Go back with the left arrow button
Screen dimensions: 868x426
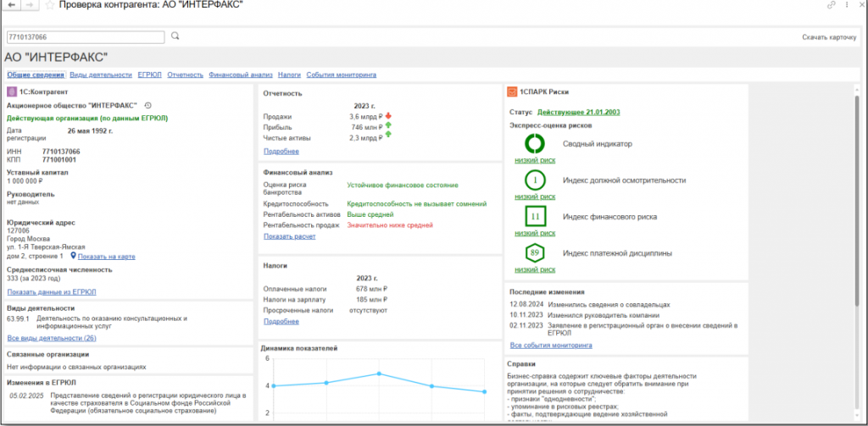click(x=12, y=5)
